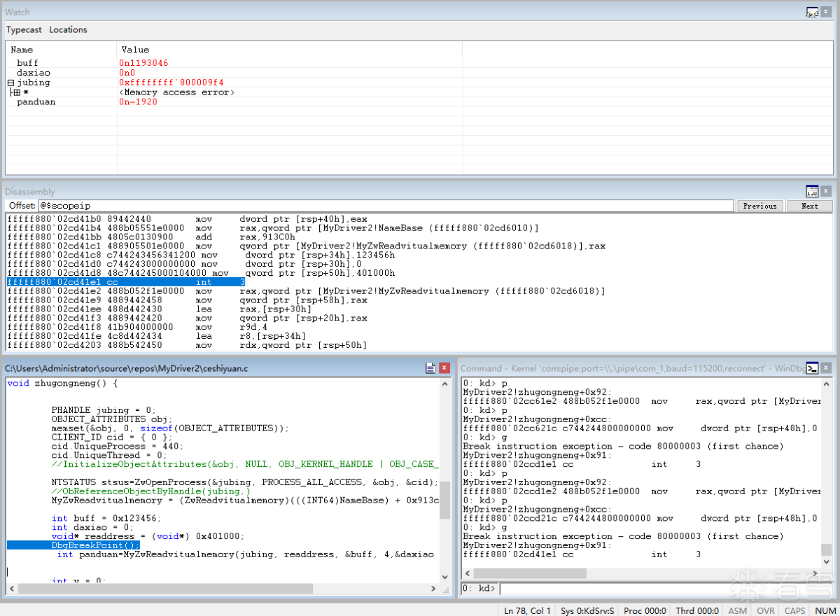Click the OVR indicator in status bar
The width and height of the screenshot is (840, 616).
coord(766,610)
